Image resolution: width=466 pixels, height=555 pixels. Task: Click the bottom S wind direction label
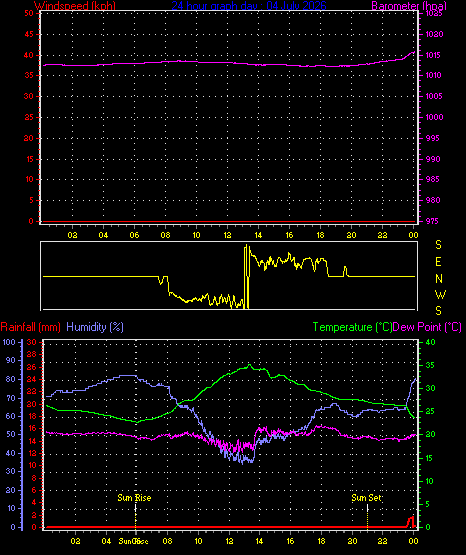[438, 311]
